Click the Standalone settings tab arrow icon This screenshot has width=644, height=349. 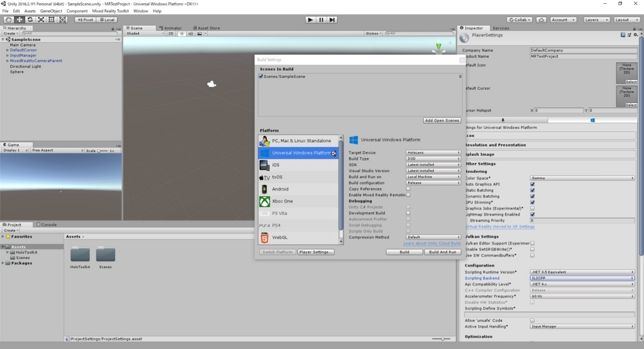(502, 120)
